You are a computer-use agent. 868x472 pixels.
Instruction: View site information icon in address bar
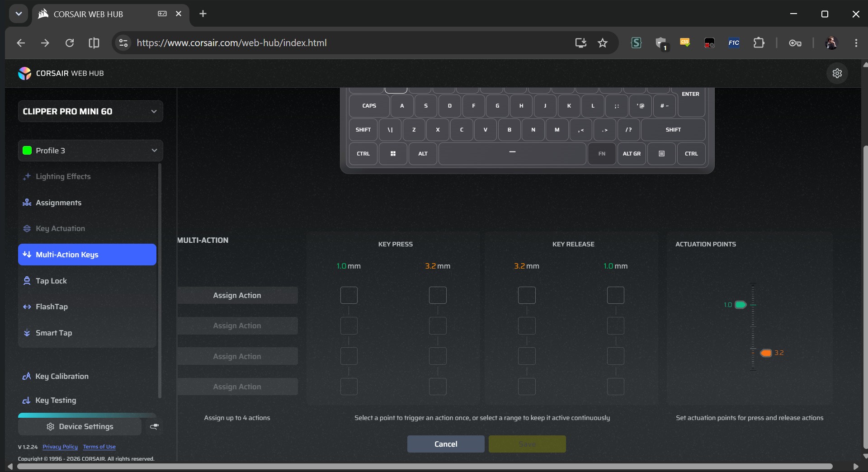[x=123, y=43]
